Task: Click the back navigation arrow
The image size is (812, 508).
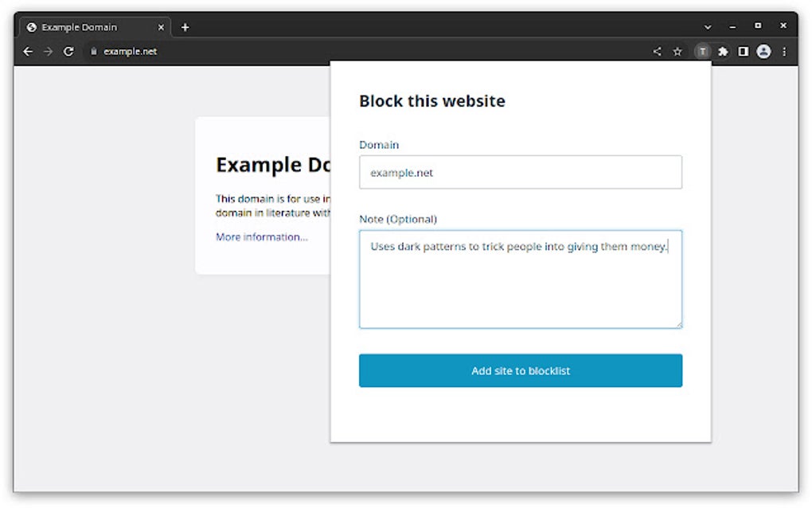Action: click(28, 51)
